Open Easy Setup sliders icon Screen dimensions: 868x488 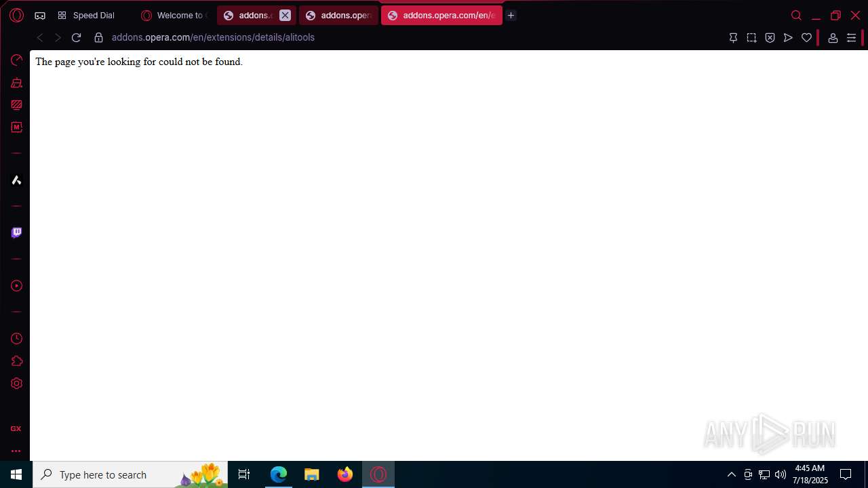coord(851,38)
